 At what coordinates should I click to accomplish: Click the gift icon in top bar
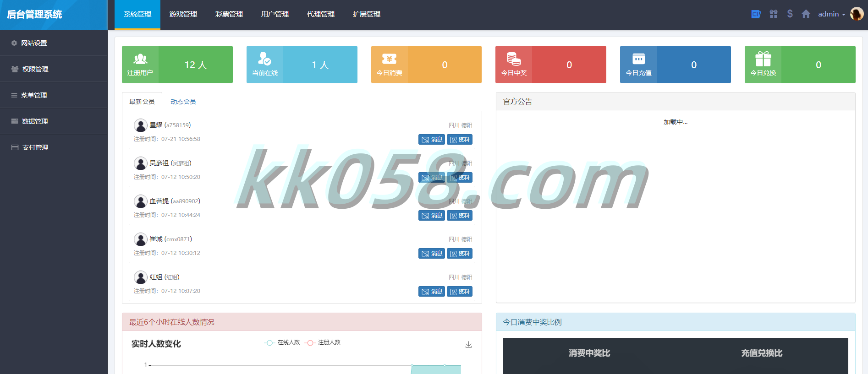tap(774, 14)
